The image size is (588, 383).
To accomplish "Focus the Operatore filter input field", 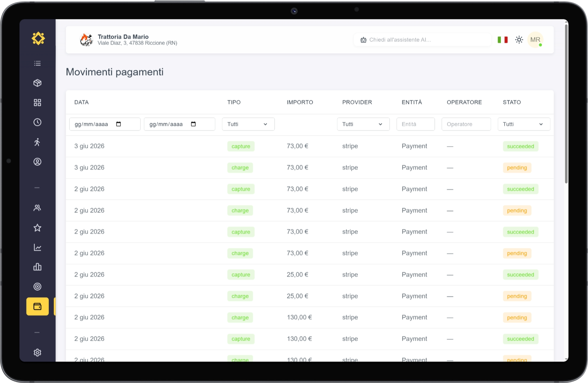I will tap(466, 124).
